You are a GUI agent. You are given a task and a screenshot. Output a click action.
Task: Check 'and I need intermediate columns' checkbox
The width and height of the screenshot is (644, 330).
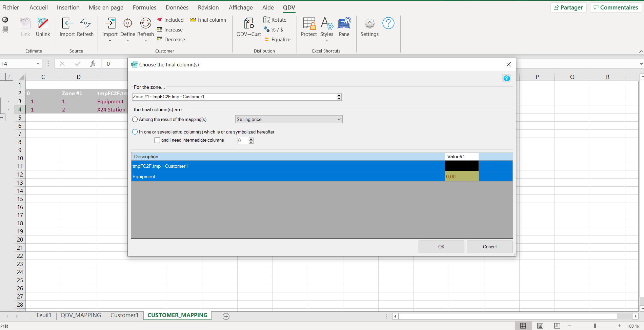tap(157, 140)
